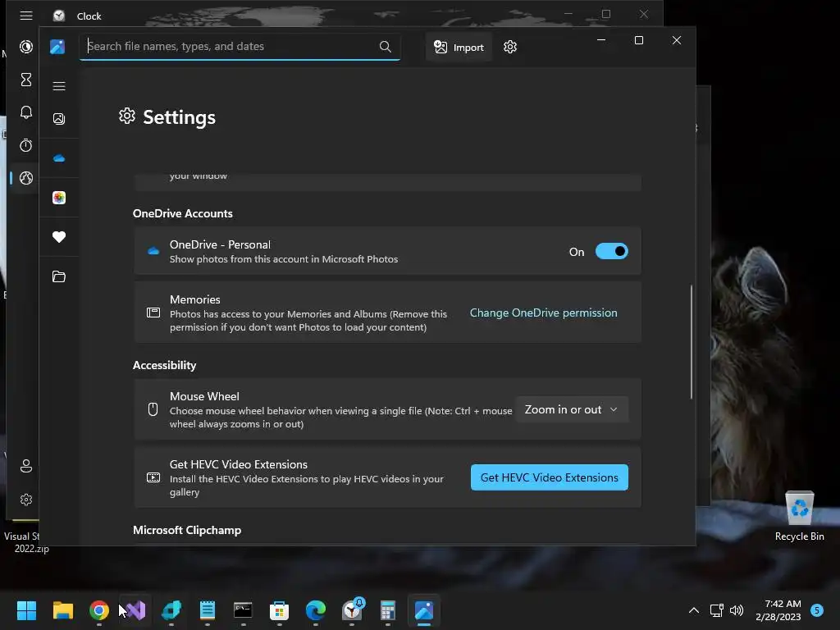Turn off OneDrive - Personal toggle

[612, 251]
